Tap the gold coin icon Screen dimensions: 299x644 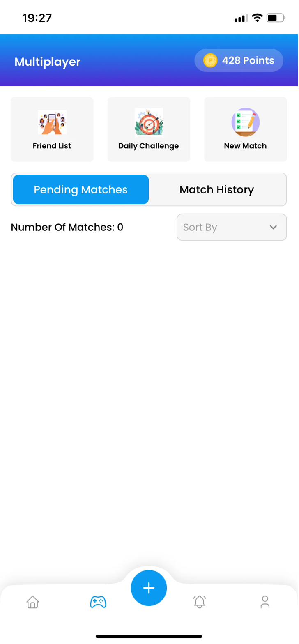coord(210,61)
